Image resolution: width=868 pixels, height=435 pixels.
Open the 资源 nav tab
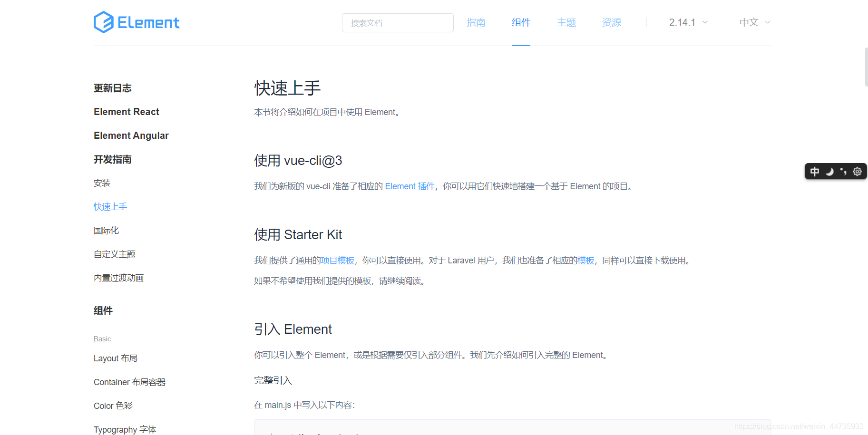pos(612,22)
